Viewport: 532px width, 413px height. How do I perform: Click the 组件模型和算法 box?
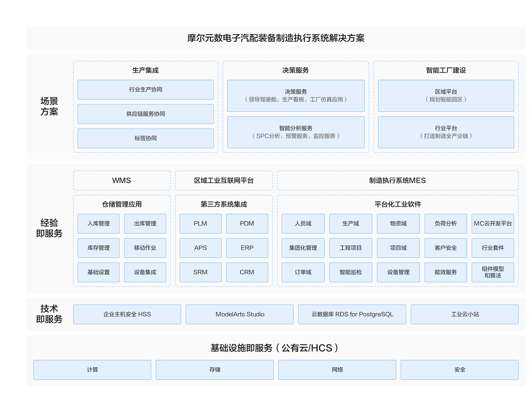pyautogui.click(x=493, y=272)
